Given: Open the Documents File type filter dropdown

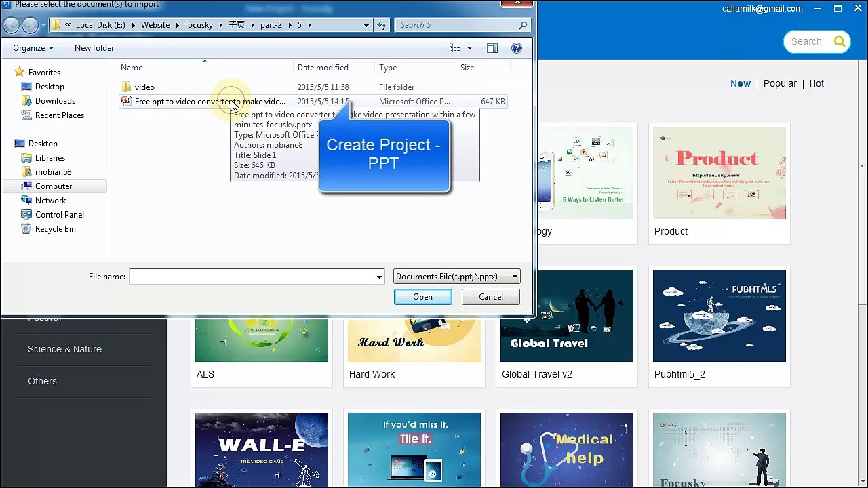Looking at the screenshot, I should click(457, 277).
